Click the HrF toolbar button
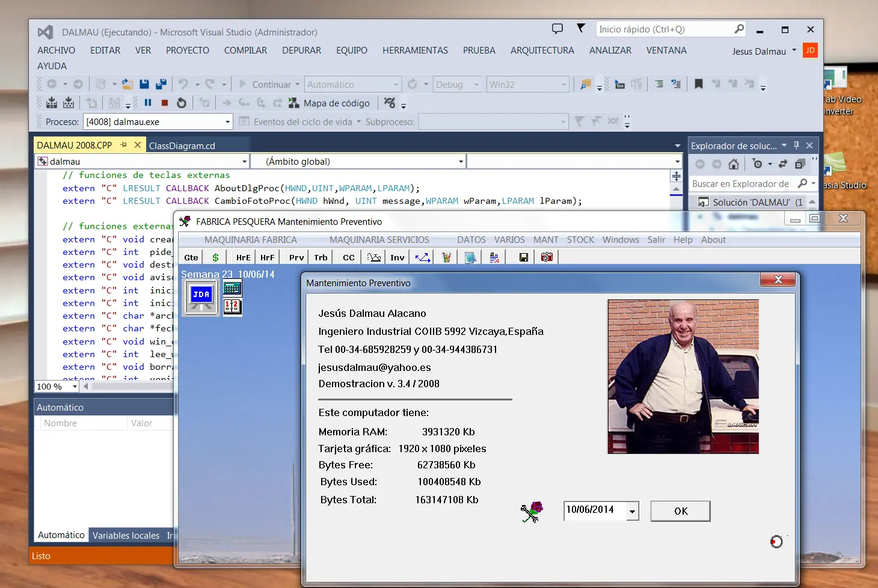This screenshot has width=878, height=588. tap(267, 257)
